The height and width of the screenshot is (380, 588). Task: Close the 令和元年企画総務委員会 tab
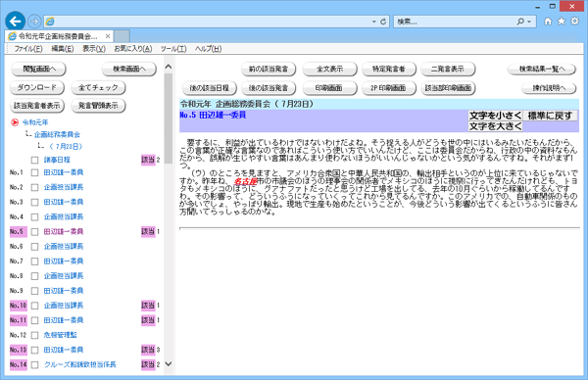coord(108,36)
